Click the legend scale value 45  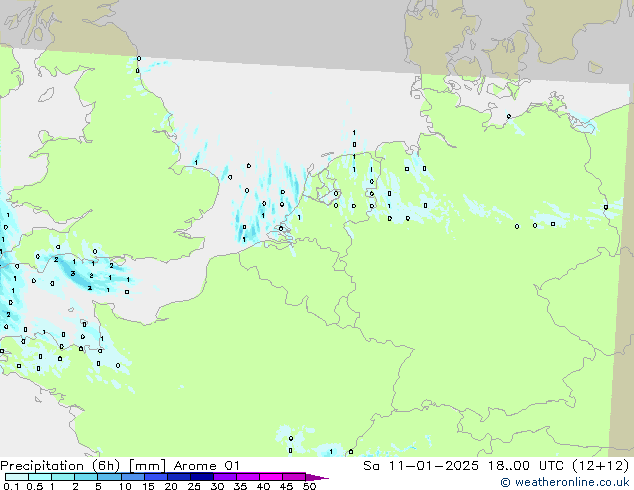[x=286, y=487]
